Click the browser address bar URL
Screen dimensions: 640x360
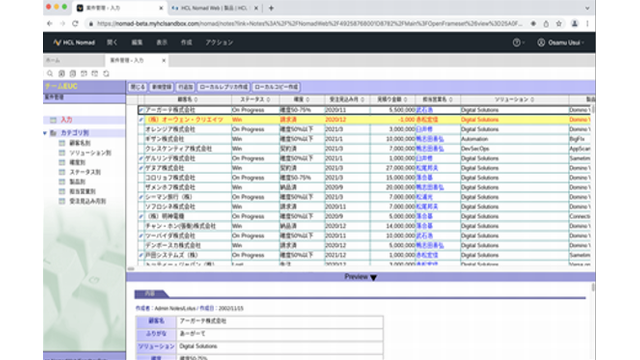coord(309,24)
